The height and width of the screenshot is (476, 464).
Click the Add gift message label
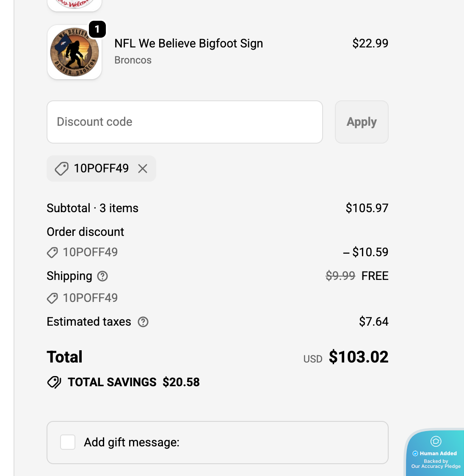tap(132, 442)
